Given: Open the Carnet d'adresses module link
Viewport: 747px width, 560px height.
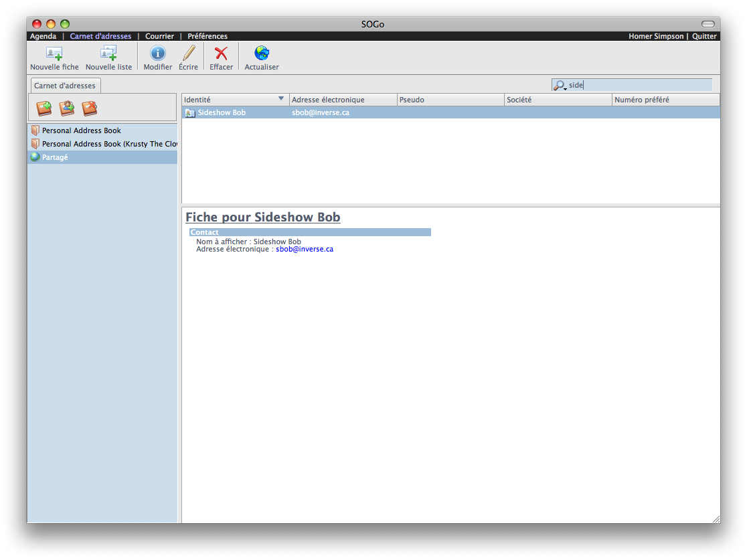Looking at the screenshot, I should click(100, 36).
